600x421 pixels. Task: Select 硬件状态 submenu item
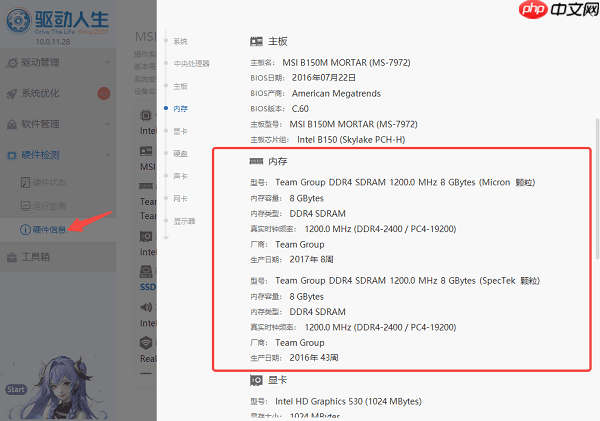[x=58, y=182]
